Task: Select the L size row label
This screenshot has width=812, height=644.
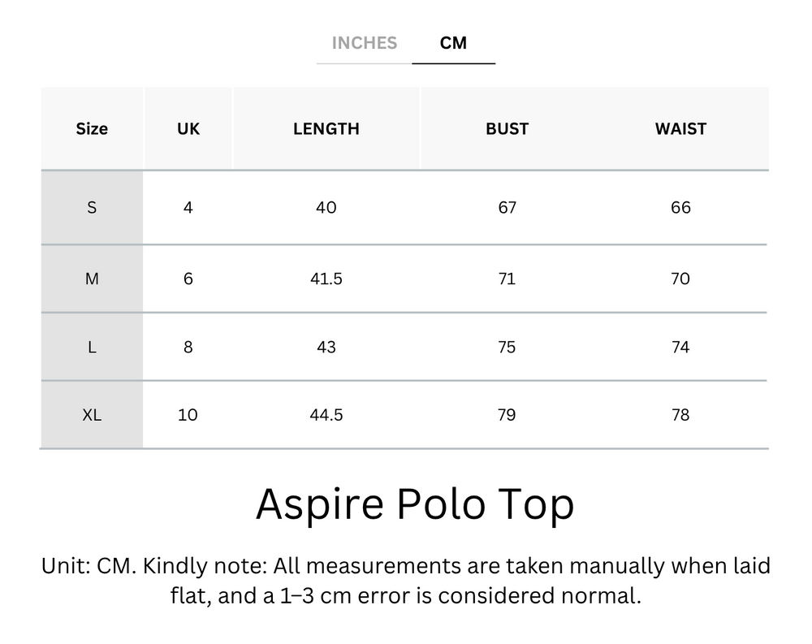Action: (x=92, y=347)
